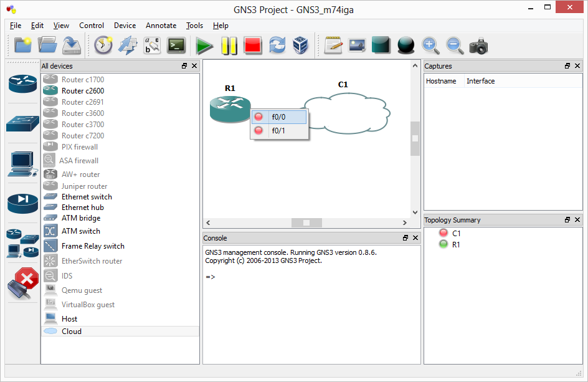Select Host device in list

[120, 319]
